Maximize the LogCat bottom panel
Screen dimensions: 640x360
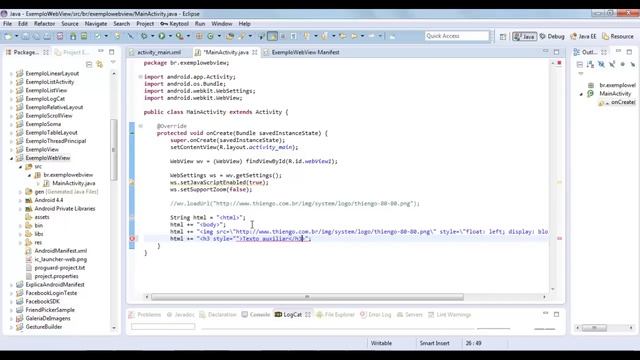click(556, 314)
